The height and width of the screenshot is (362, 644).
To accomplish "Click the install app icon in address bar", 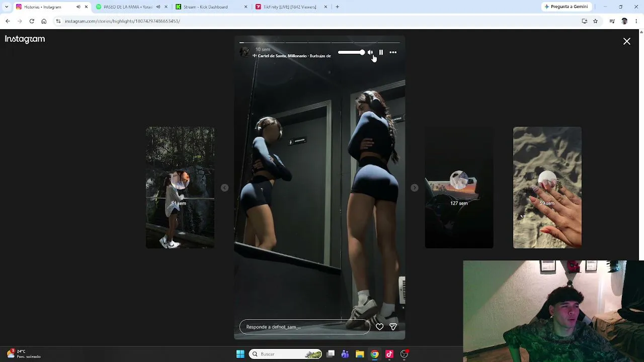I will [x=584, y=21].
